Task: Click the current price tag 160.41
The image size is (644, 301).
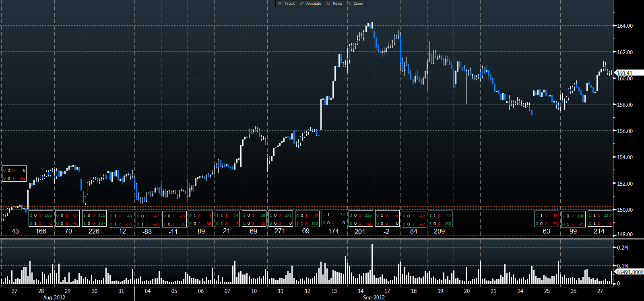Action: 628,73
